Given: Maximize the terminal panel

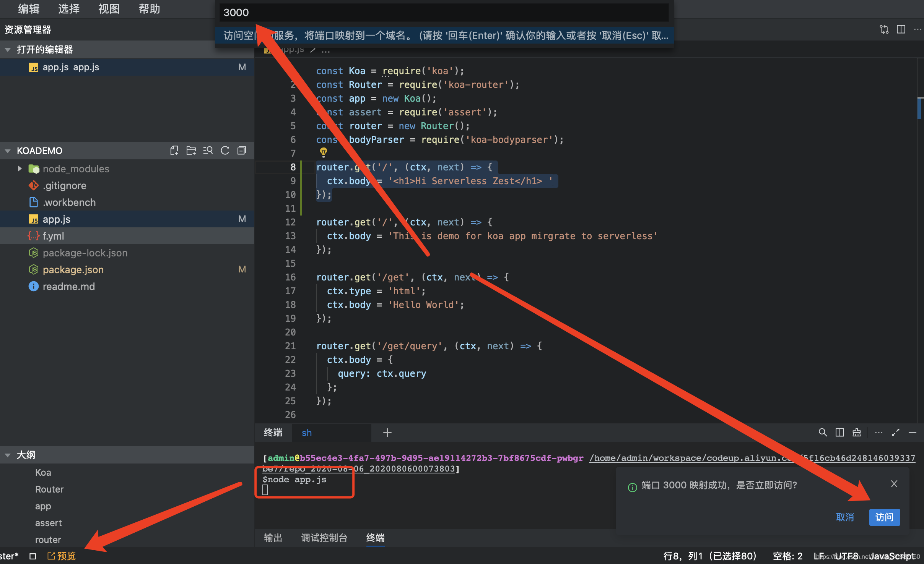Looking at the screenshot, I should pos(896,432).
